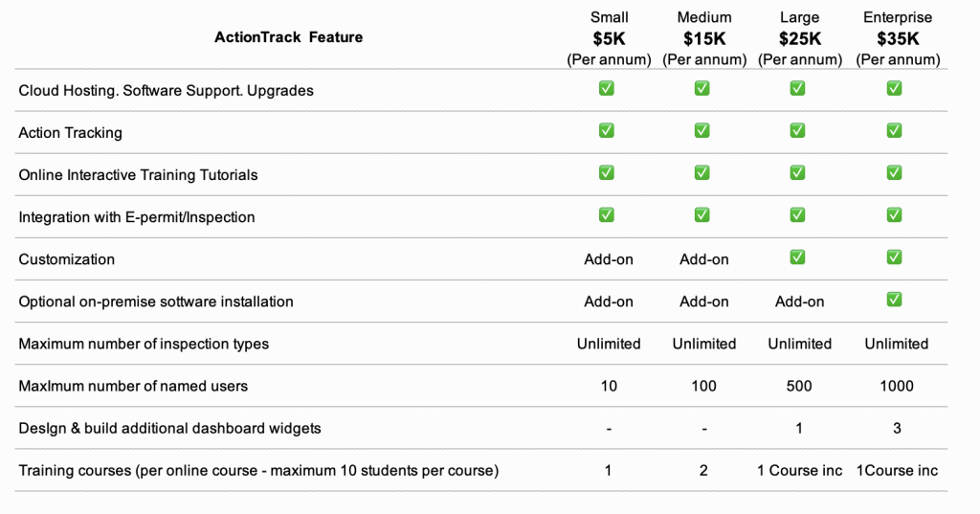Click Enterprise plan Customization checkmark
The height and width of the screenshot is (514, 980).
pos(894,257)
